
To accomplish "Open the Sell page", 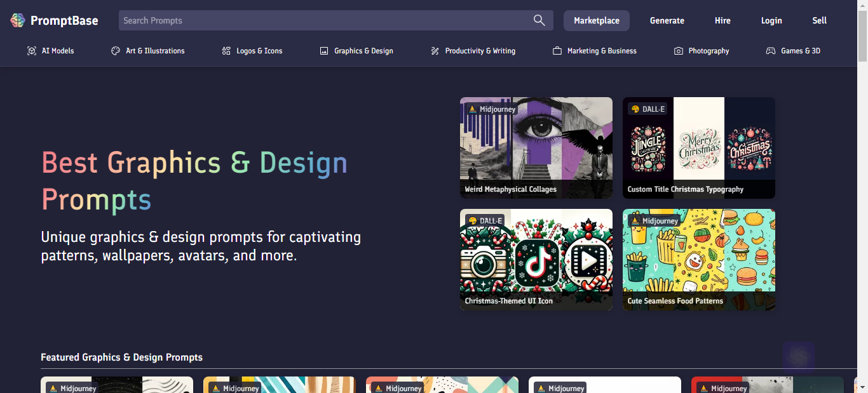I will 820,20.
